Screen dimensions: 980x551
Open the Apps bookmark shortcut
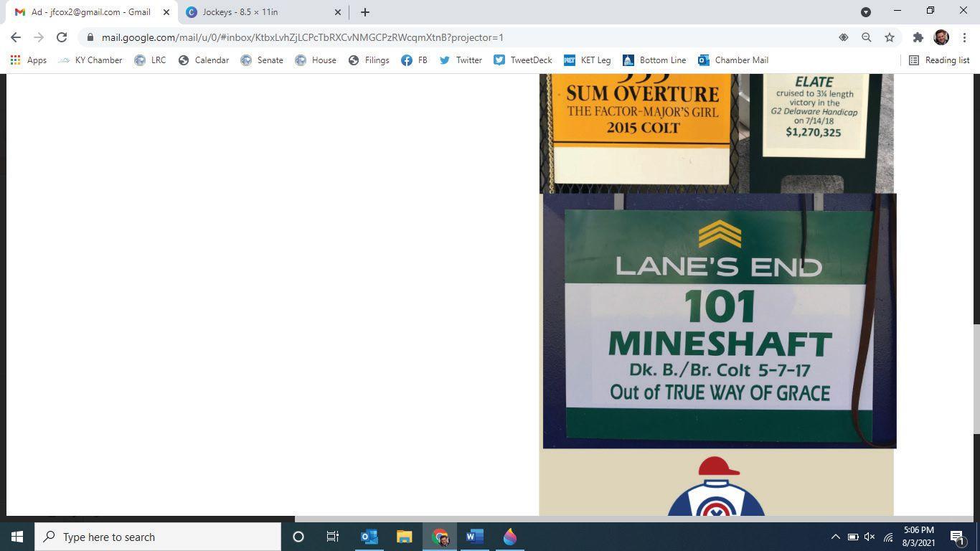pyautogui.click(x=29, y=60)
